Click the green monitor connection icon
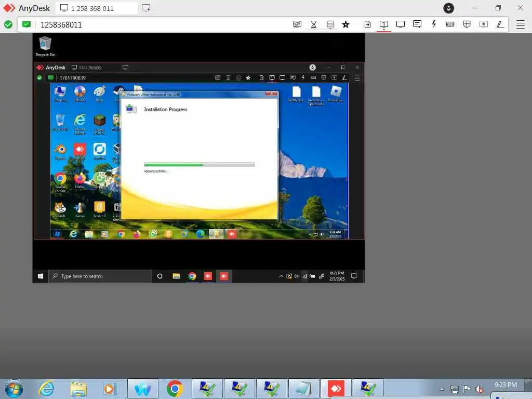This screenshot has height=399, width=532. [26, 24]
